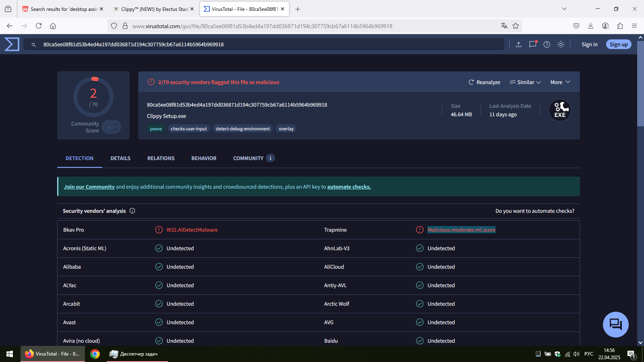
Task: Open the floating chat bubble button
Action: tap(615, 324)
